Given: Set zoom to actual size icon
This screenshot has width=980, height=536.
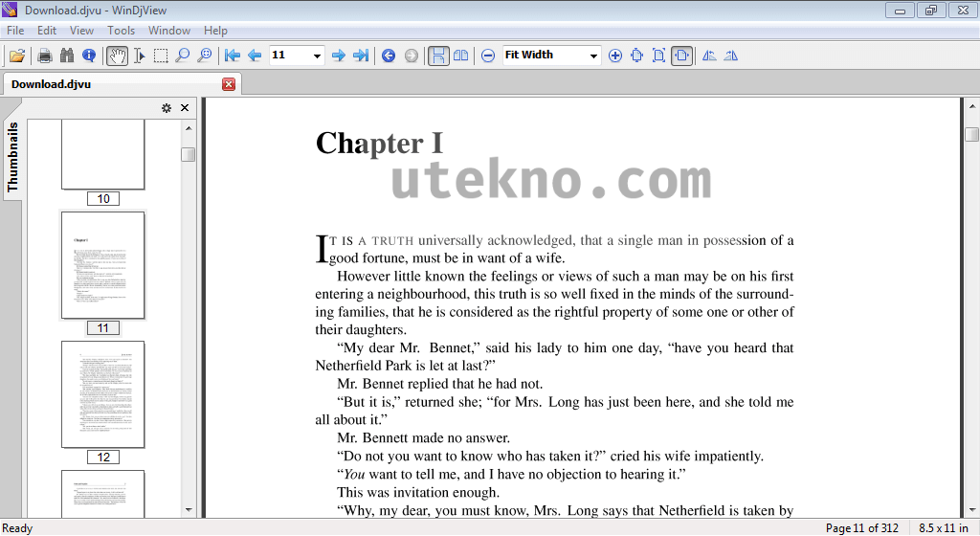Looking at the screenshot, I should click(x=636, y=56).
